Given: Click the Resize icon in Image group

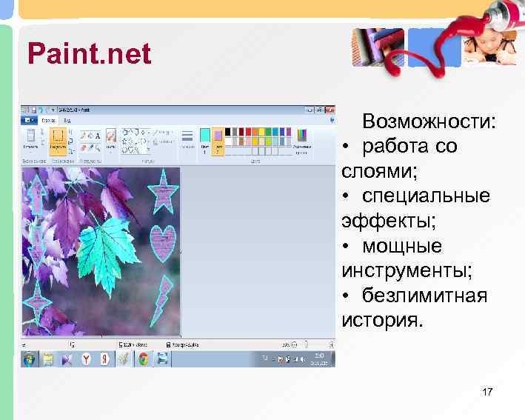Looking at the screenshot, I should click(x=71, y=141).
